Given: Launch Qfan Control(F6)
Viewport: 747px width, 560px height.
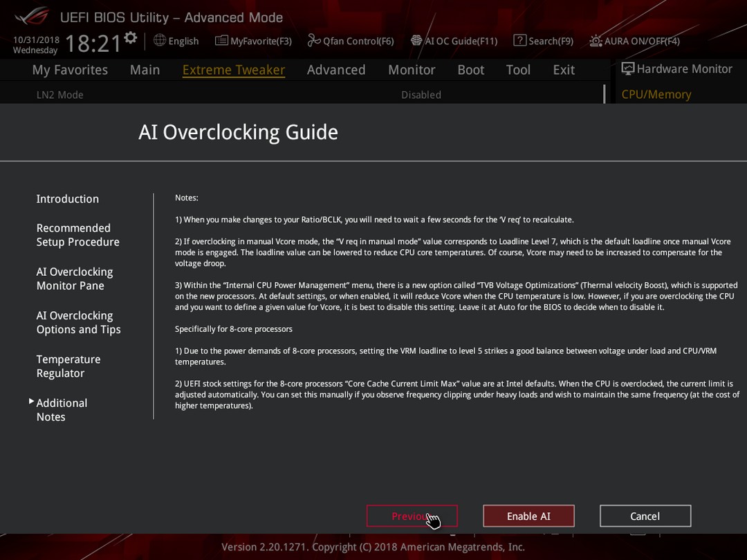Looking at the screenshot, I should pos(358,41).
